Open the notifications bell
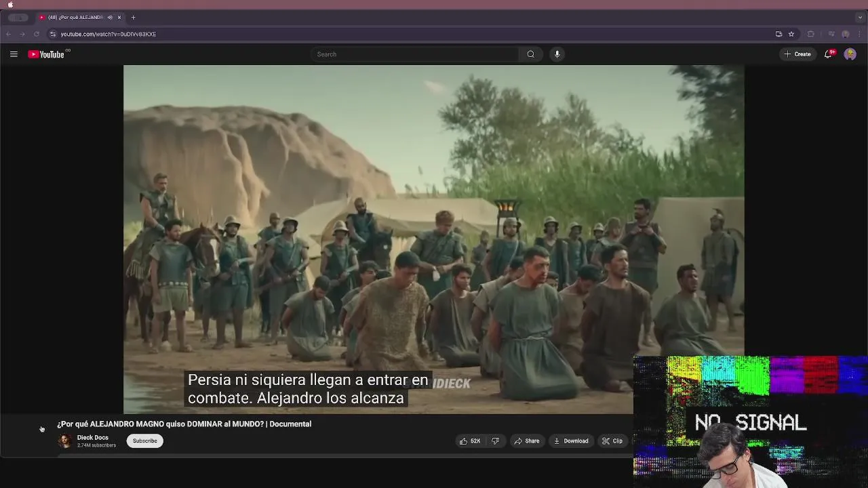The image size is (868, 488). tap(828, 54)
